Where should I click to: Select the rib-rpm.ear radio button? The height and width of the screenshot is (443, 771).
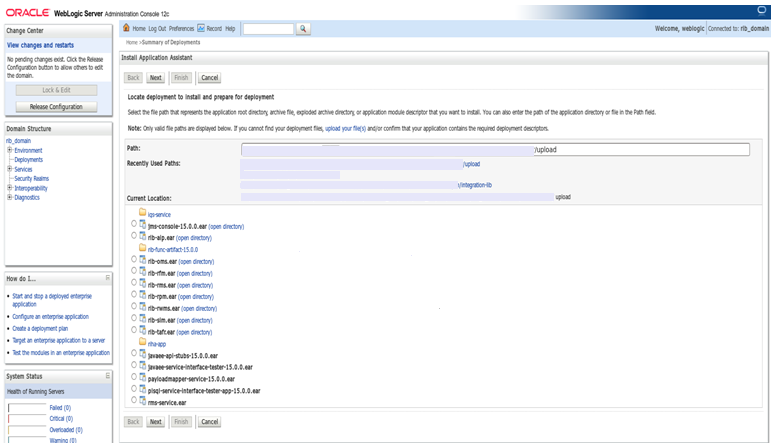[x=134, y=294]
